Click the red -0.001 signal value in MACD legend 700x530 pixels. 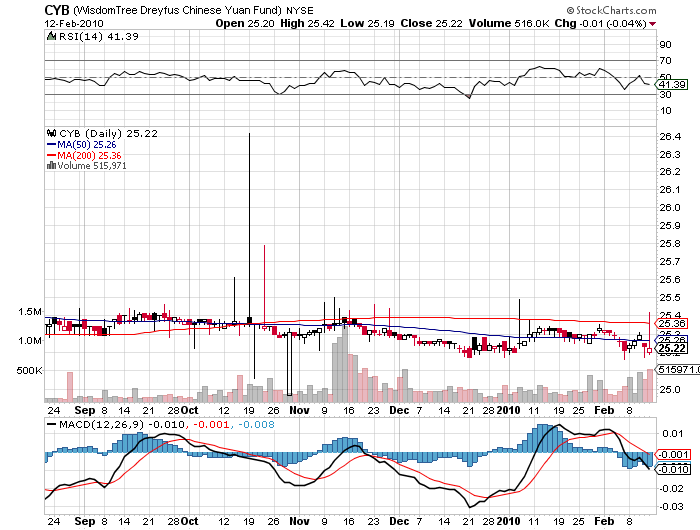pos(210,424)
